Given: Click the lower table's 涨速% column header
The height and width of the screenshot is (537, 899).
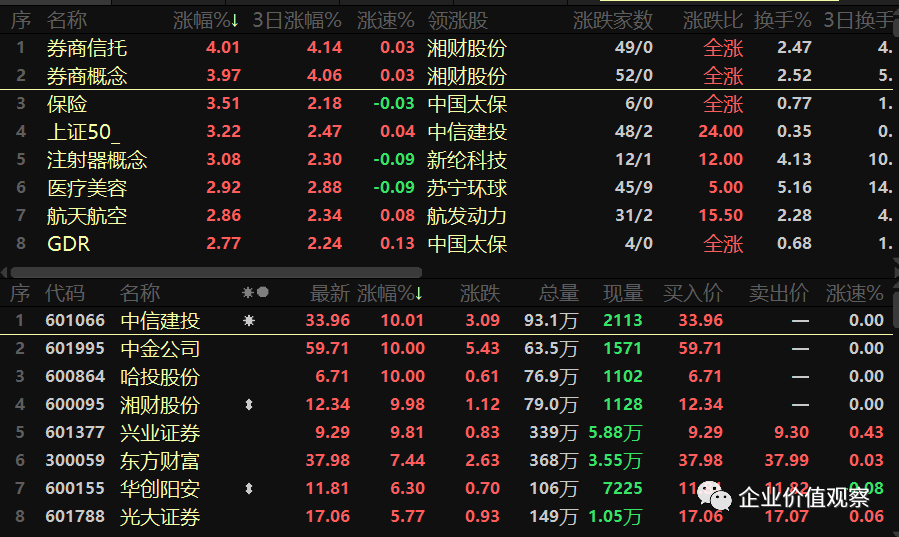Looking at the screenshot, I should point(854,293).
